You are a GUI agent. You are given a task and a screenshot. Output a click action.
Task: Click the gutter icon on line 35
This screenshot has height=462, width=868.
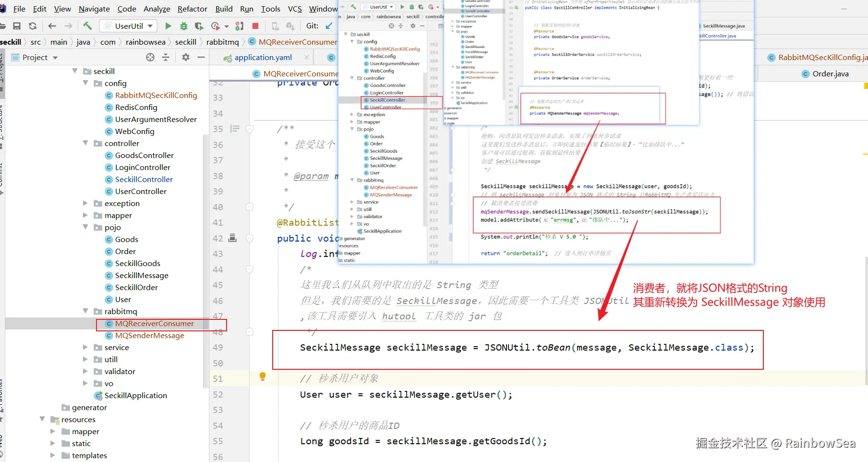(235, 129)
